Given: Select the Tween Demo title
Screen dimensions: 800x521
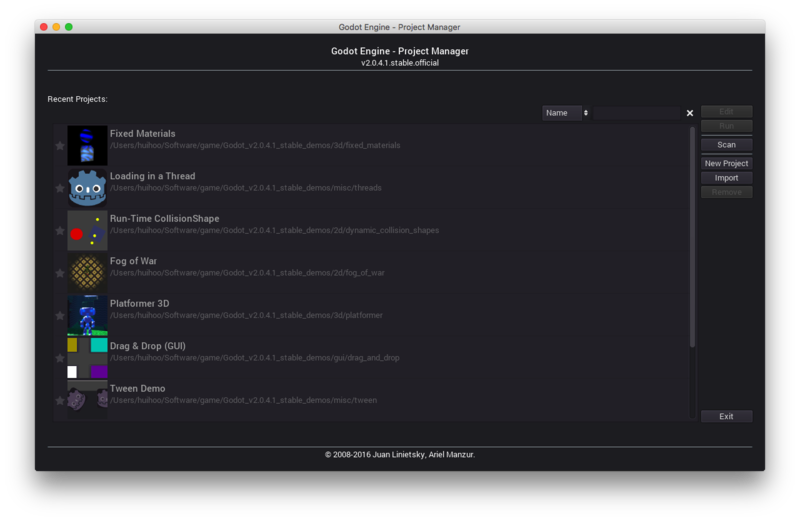Looking at the screenshot, I should 137,388.
